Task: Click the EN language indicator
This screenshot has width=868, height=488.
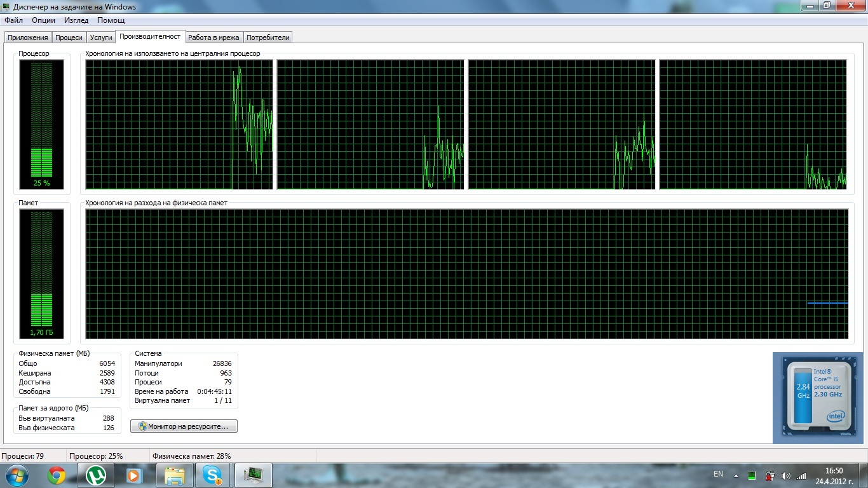Action: pos(718,474)
